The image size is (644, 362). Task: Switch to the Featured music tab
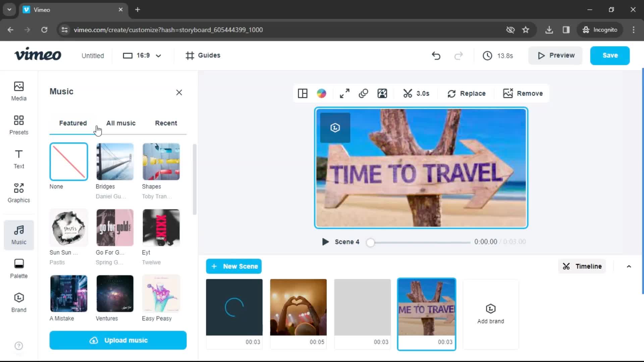click(73, 123)
